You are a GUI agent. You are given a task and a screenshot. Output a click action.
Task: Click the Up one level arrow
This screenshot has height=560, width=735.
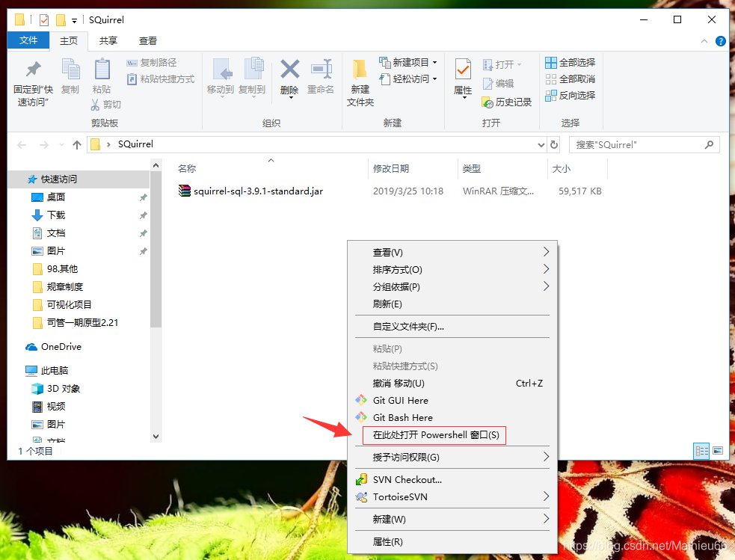click(x=77, y=145)
